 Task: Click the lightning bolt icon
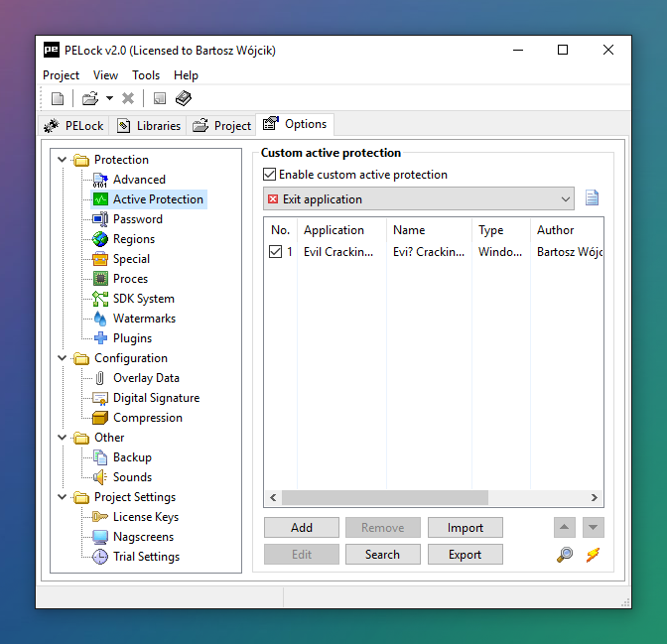593,555
